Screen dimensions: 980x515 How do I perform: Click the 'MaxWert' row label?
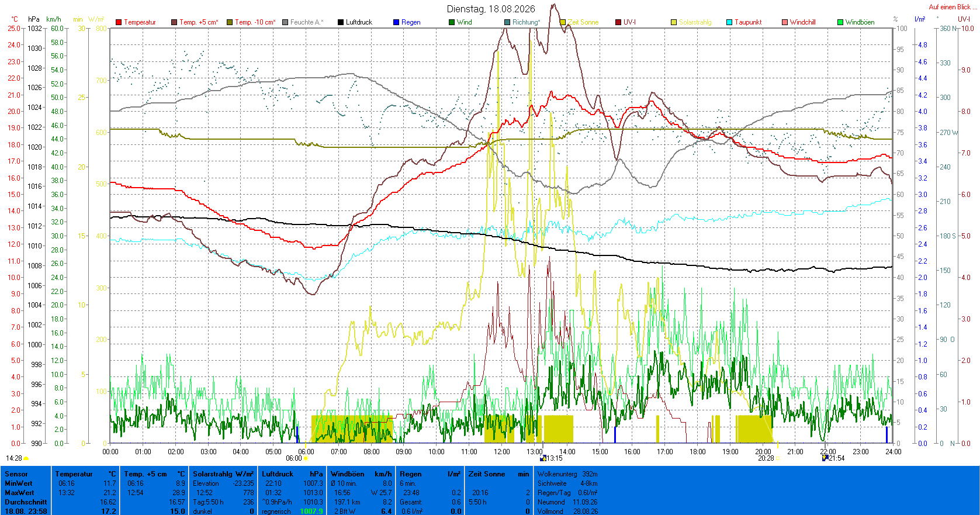coord(19,493)
